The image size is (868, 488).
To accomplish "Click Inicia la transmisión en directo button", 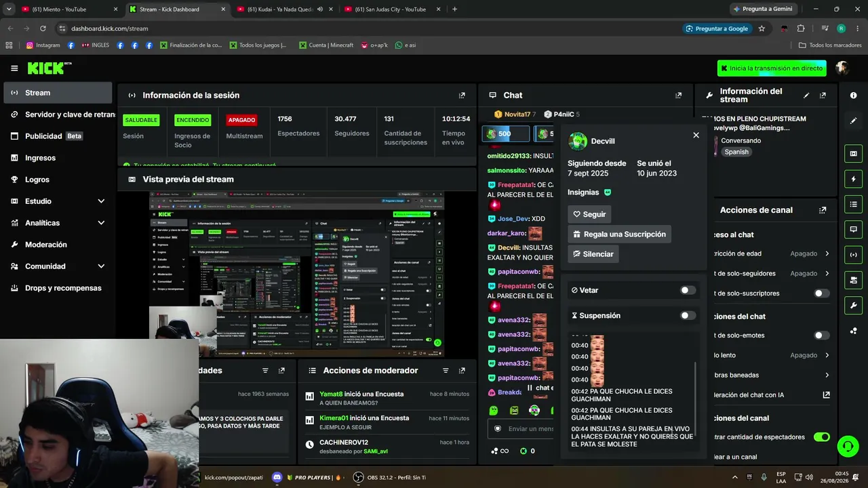I will pyautogui.click(x=772, y=68).
